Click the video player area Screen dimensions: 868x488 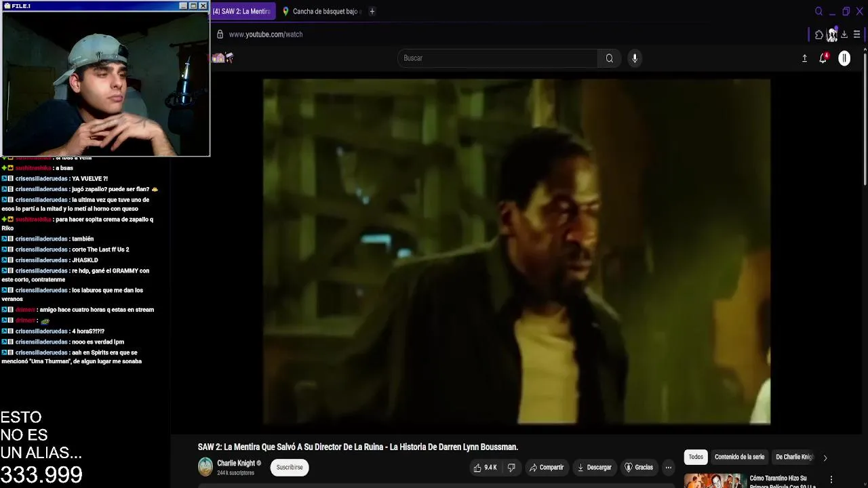pos(517,251)
